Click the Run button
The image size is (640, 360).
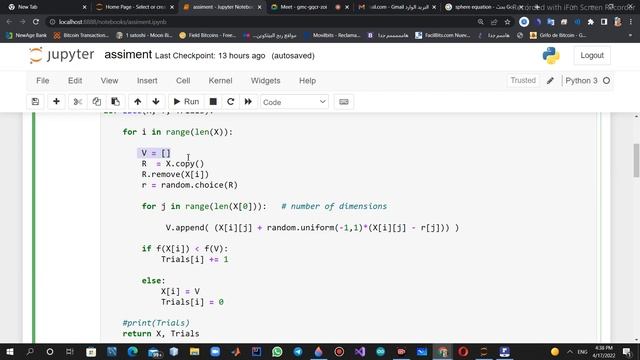186,102
